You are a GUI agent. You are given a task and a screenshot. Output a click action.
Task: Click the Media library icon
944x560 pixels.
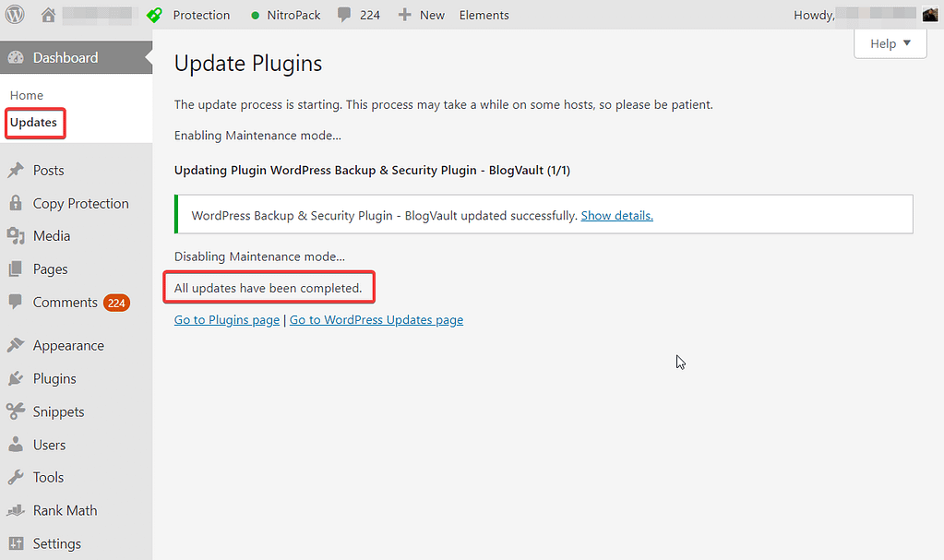pyautogui.click(x=16, y=236)
